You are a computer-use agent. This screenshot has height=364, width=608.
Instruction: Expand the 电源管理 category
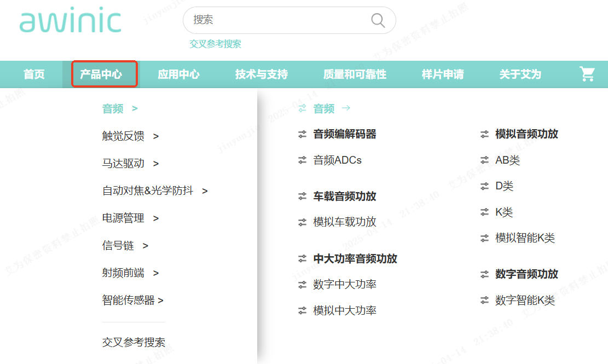[x=130, y=218]
